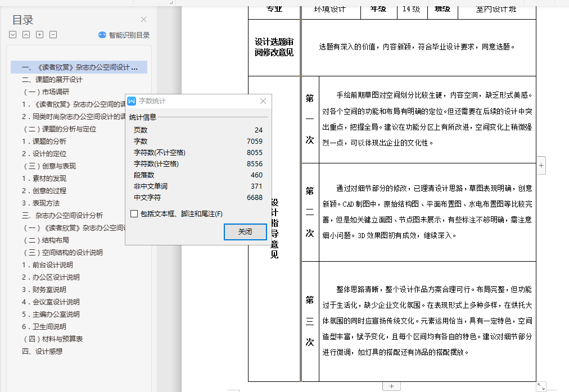Jump to outline item 3．财务室说明
569x392 pixels.
44,289
